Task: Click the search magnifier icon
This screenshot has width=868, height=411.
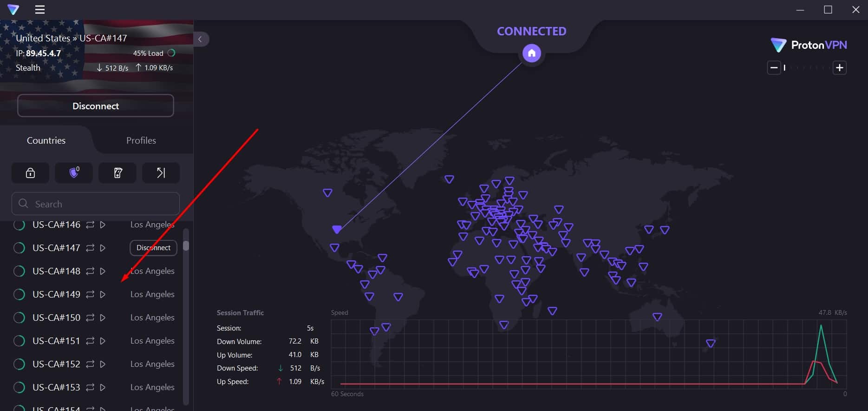Action: (23, 204)
